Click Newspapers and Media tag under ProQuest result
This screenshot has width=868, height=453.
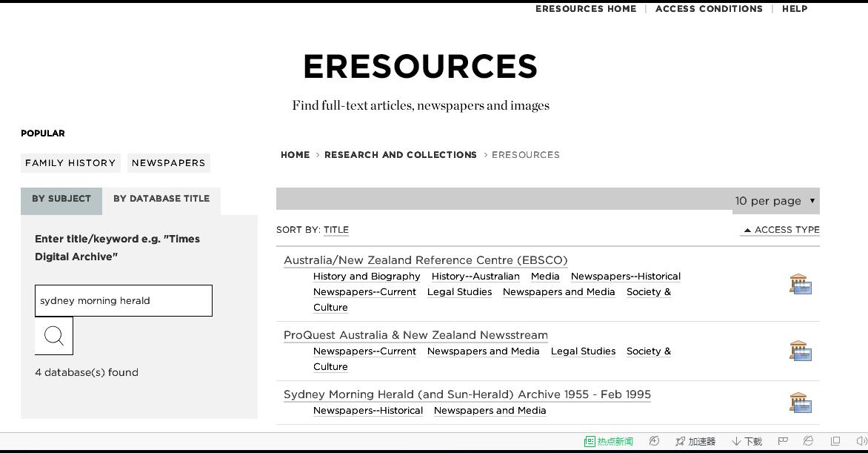pyautogui.click(x=484, y=351)
